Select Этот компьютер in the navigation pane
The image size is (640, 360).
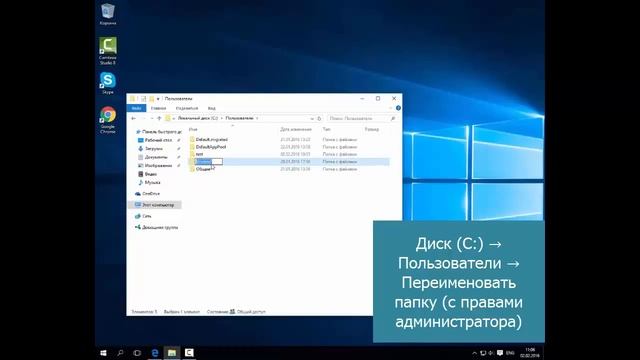click(x=155, y=205)
